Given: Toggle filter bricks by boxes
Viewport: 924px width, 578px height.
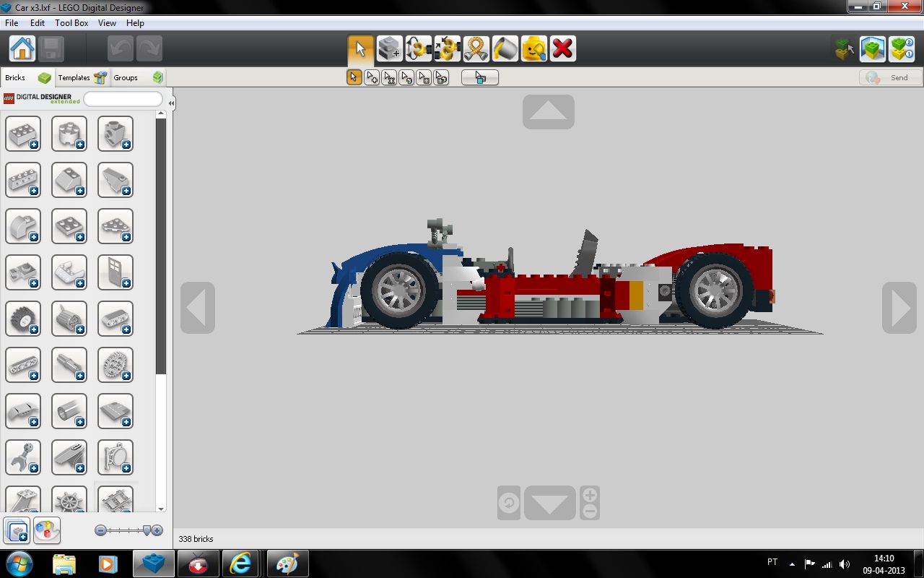Looking at the screenshot, I should (17, 530).
